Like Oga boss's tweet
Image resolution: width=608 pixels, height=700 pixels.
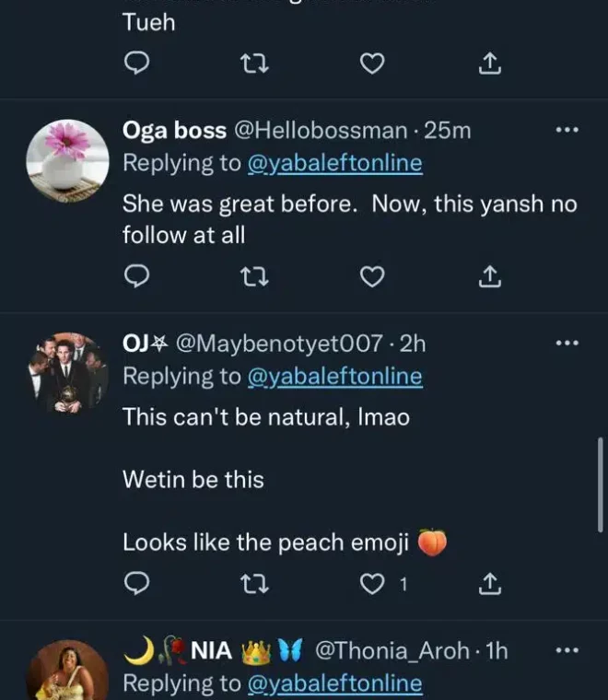[x=371, y=275]
